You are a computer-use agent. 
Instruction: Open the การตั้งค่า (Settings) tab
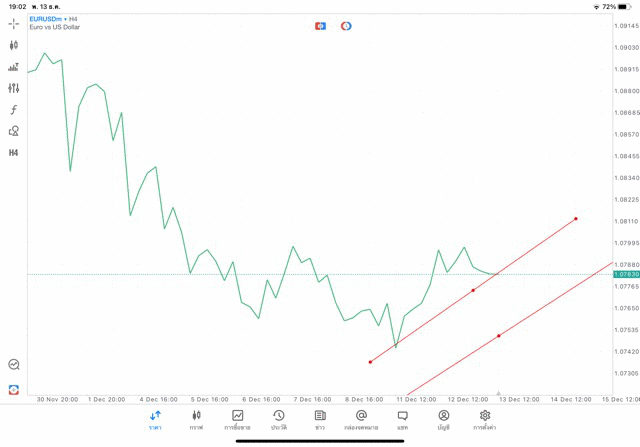click(485, 419)
